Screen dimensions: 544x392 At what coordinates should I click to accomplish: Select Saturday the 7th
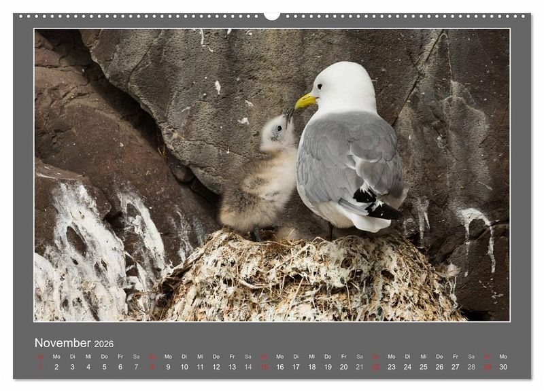click(x=137, y=367)
